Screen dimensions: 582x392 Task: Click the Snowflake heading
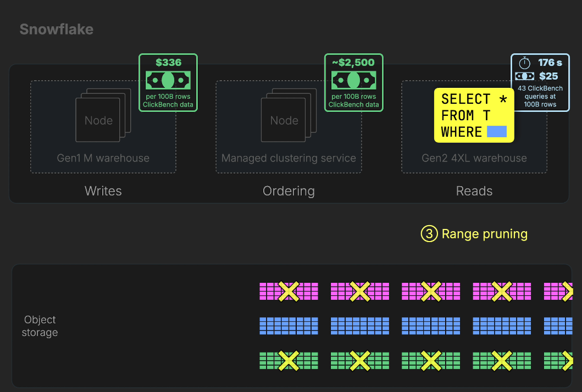57,29
